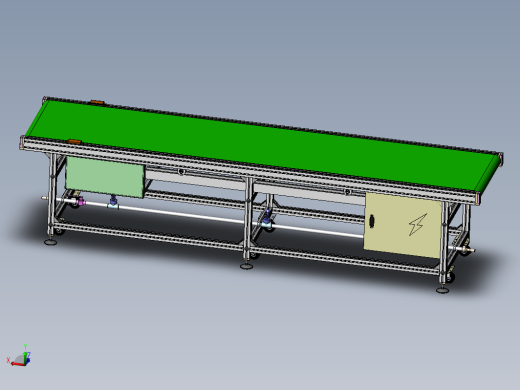This screenshot has width=520, height=390.
Task: Select the black handle on beige cabinet
Action: 372,221
